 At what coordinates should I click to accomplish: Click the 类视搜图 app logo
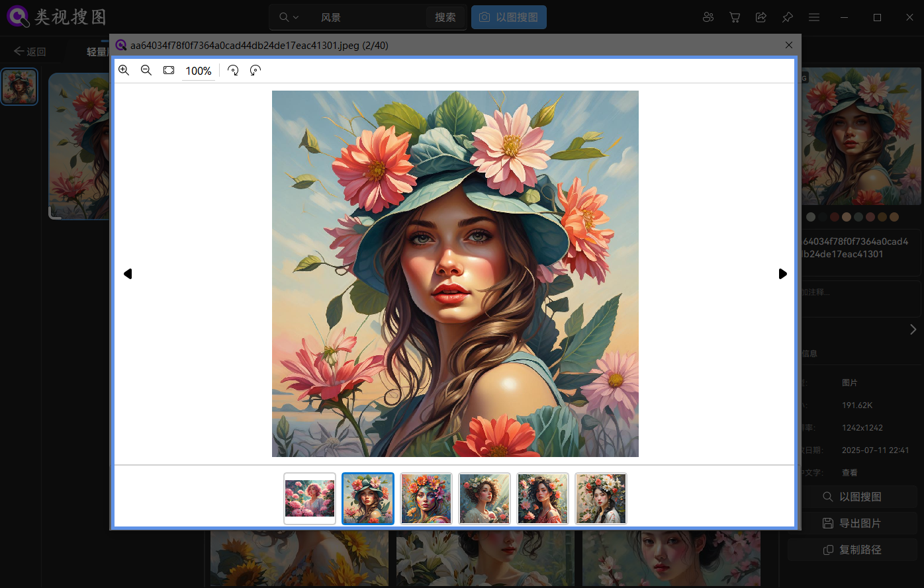[57, 17]
